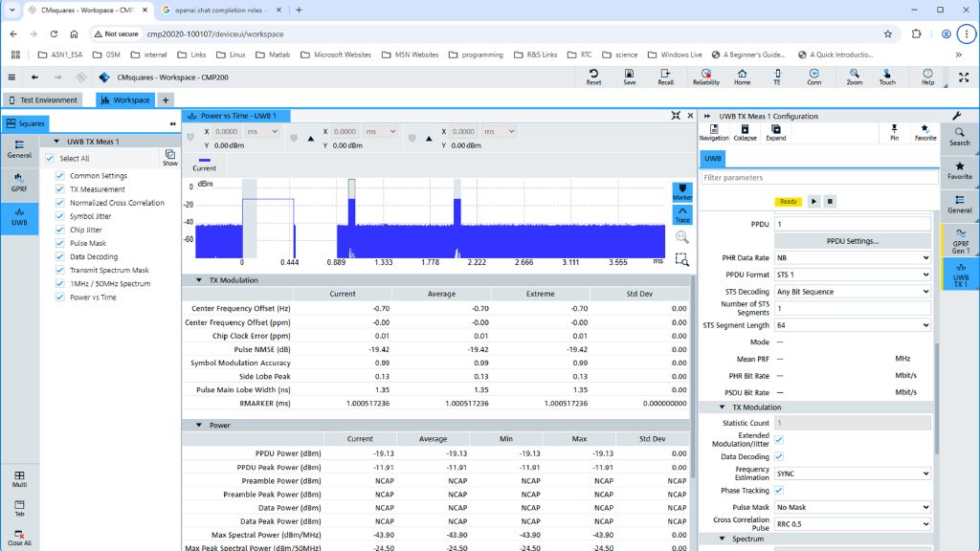Collapse the TX Modulation results section
The image size is (980, 551).
tap(199, 280)
